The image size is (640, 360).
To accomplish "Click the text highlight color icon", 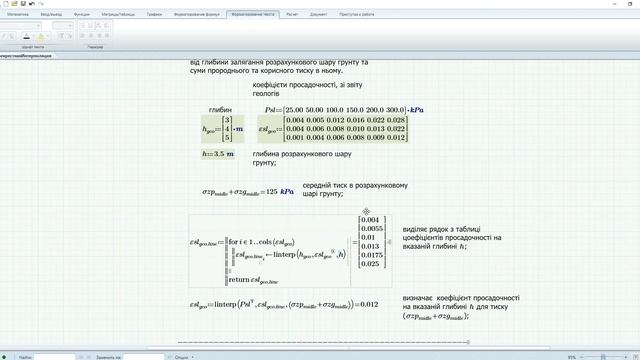I will [x=40, y=36].
